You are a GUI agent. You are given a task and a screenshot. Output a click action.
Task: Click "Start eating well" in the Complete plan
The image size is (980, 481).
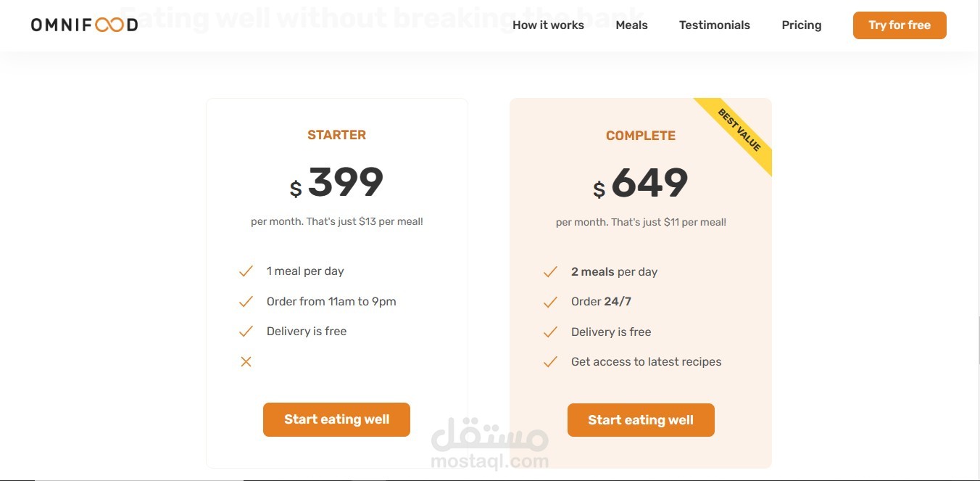pyautogui.click(x=641, y=420)
